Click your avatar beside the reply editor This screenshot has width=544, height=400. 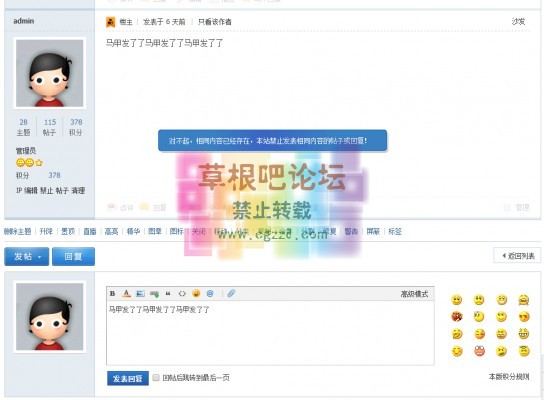50,316
